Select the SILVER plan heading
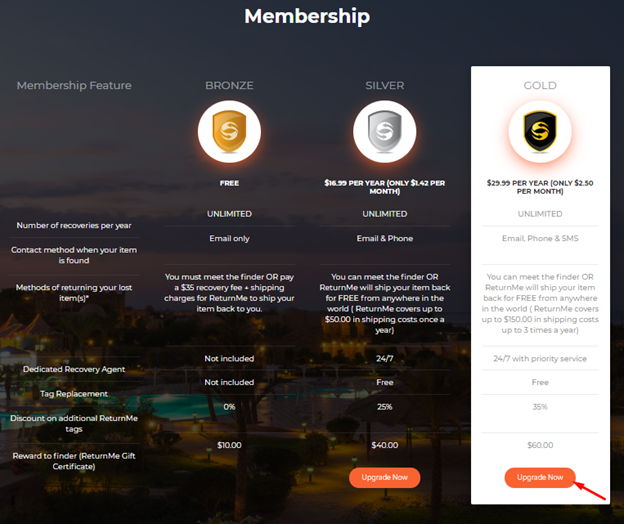The image size is (624, 524). pos(384,86)
